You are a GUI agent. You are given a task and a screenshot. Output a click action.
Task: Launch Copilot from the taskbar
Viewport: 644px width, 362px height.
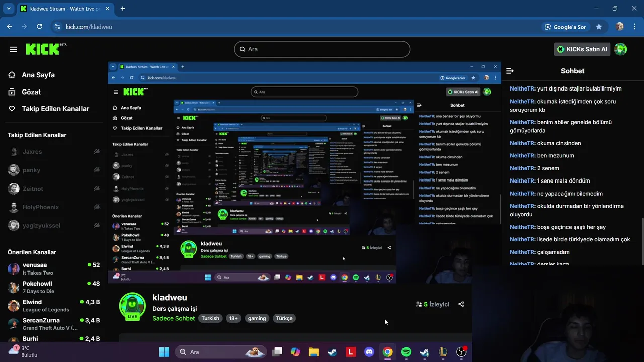(295, 352)
